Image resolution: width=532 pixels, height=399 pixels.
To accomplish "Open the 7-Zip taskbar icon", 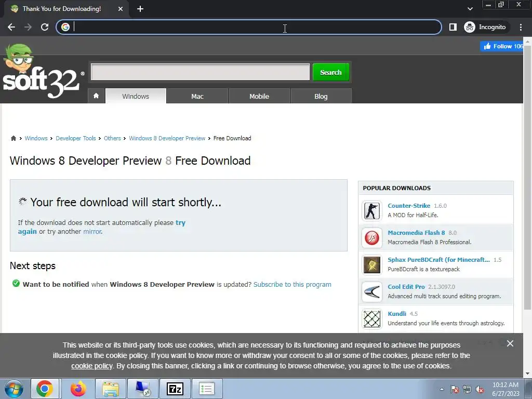I will [x=175, y=389].
